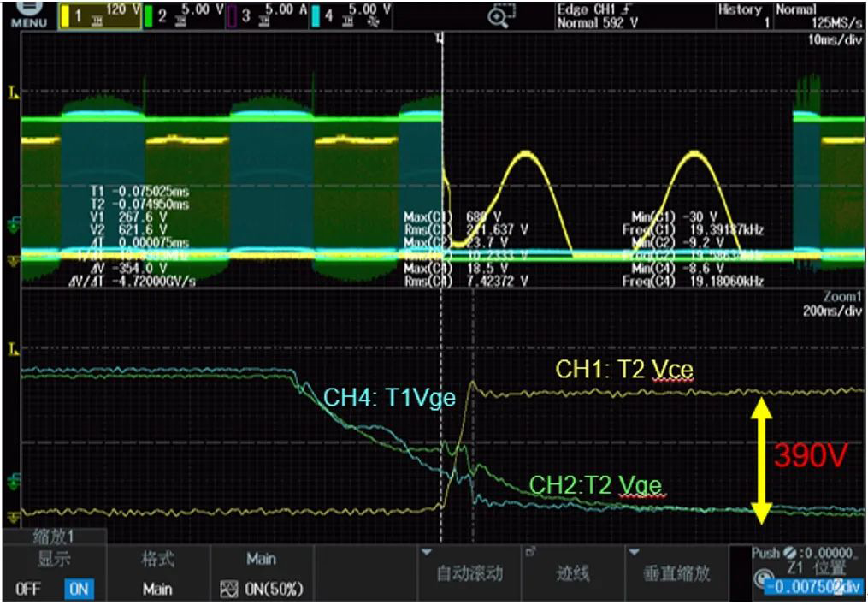Select the yellow channel 1 120 V indicator
This screenshot has width=868, height=605.
click(100, 15)
